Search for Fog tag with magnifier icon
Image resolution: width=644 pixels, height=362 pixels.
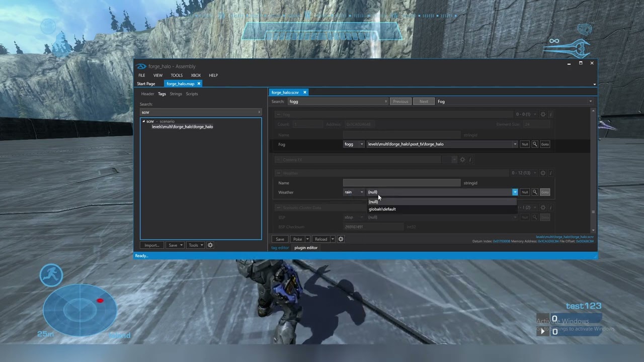point(535,144)
